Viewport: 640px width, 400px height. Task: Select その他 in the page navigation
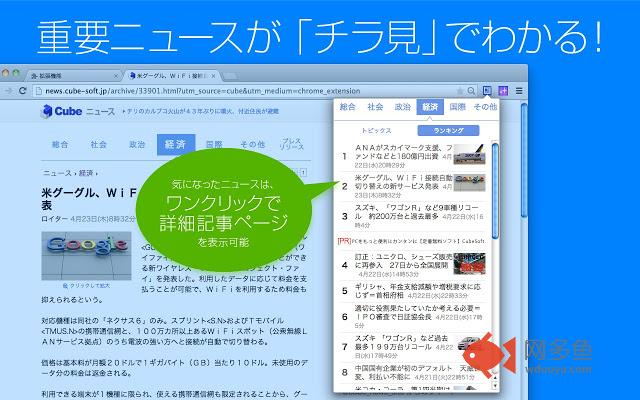coord(252,144)
